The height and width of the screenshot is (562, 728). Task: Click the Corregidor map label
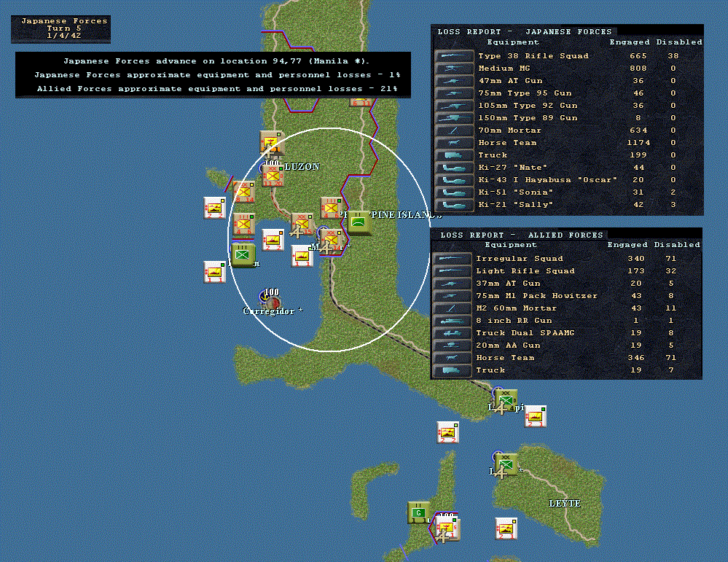click(x=273, y=311)
